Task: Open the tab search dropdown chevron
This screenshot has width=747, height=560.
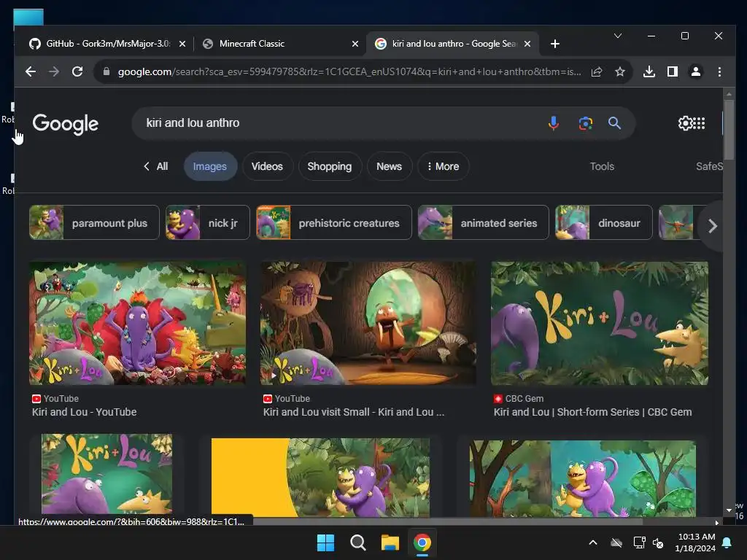Action: click(x=618, y=36)
